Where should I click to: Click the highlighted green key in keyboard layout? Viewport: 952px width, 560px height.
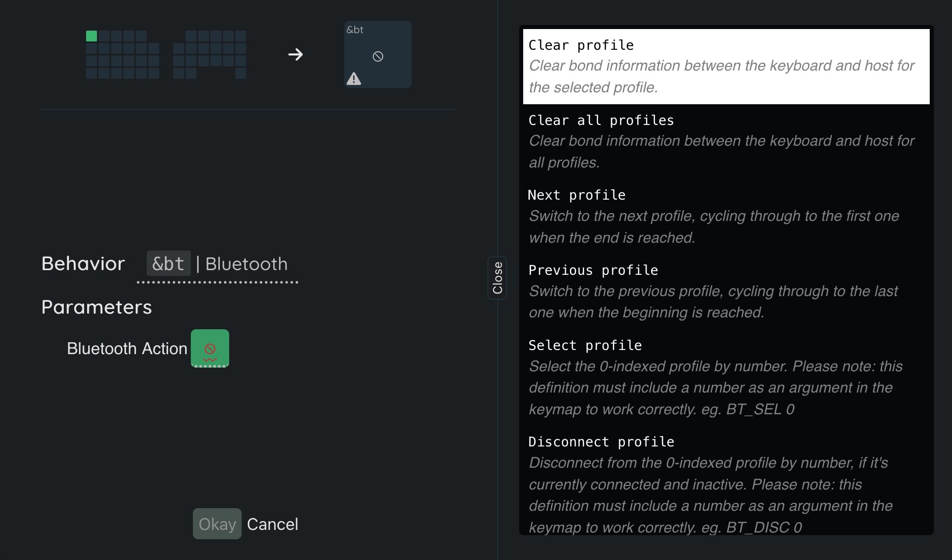click(x=92, y=36)
